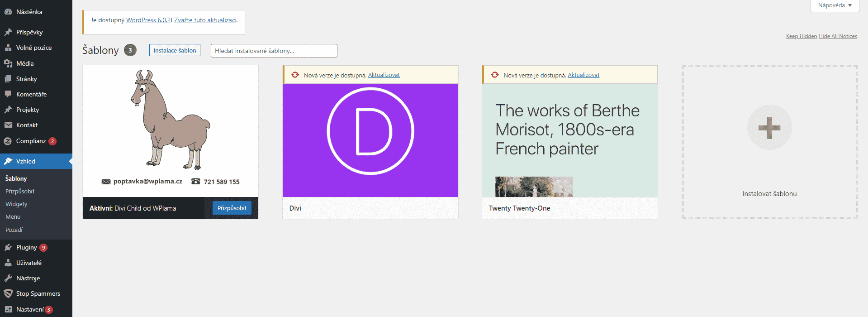
Task: Click the Pluginy update badge showing 9
Action: point(43,248)
